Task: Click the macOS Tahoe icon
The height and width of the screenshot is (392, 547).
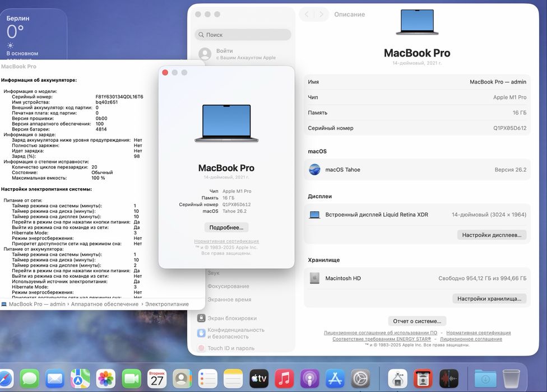Action: tap(314, 170)
